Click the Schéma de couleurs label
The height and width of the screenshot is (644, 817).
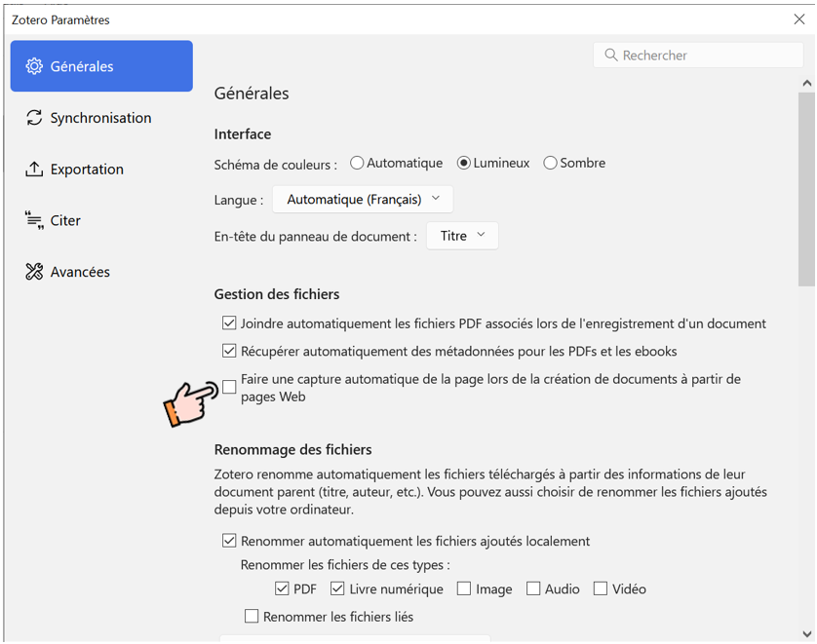coord(276,165)
